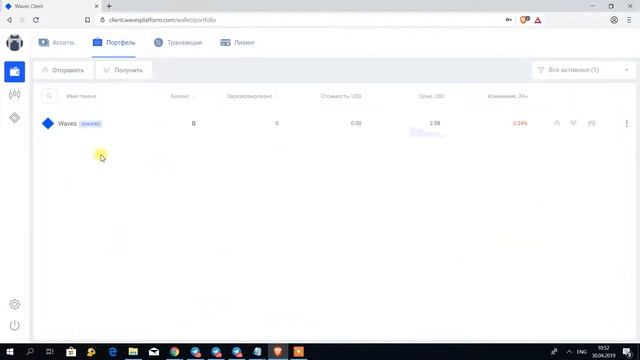Open the notification center icon

628,352
